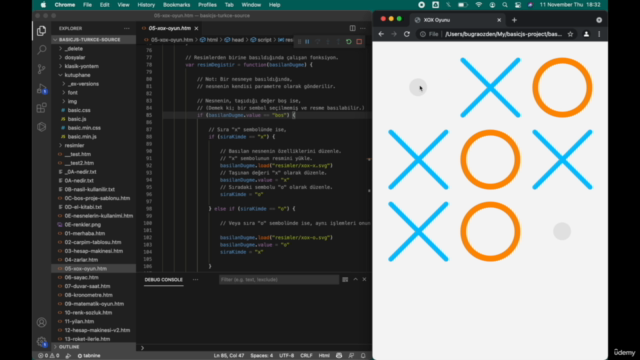This screenshot has width=640, height=360.
Task: Expand the img folder
Action: click(72, 101)
